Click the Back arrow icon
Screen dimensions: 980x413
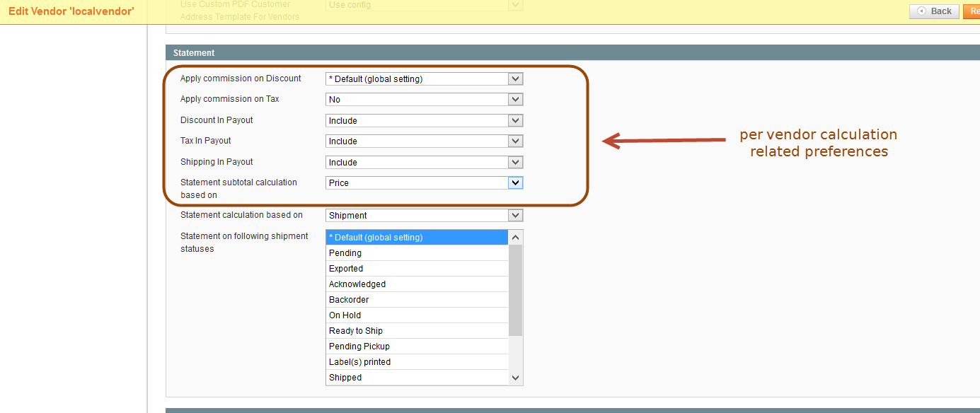[x=921, y=11]
